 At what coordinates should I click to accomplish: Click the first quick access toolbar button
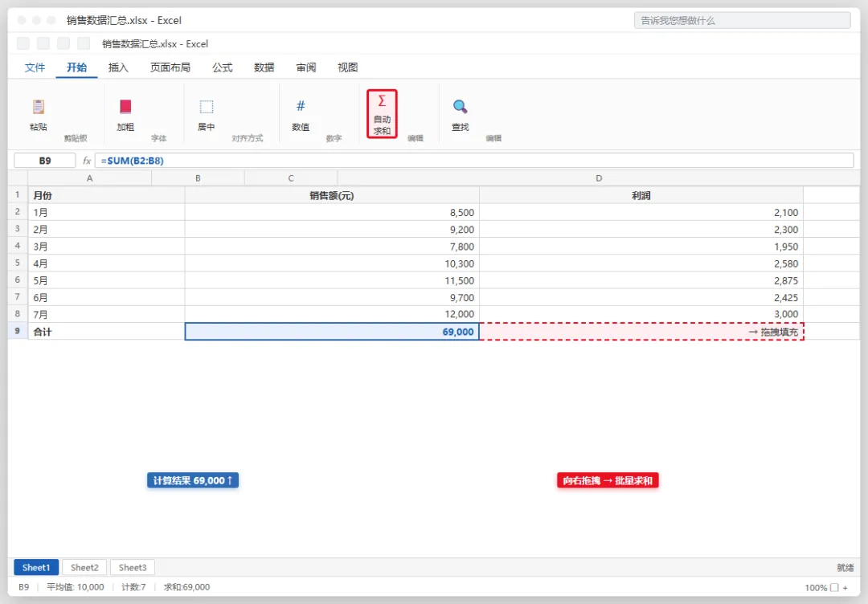[x=23, y=43]
